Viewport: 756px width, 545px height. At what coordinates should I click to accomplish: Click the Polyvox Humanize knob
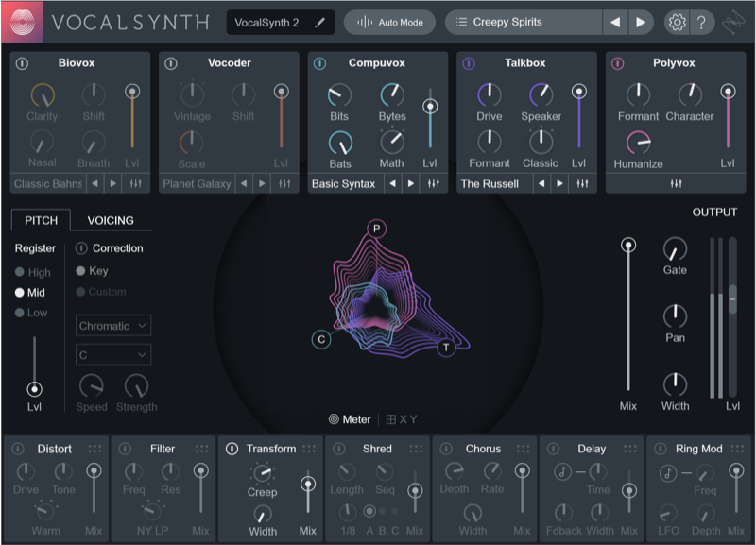pyautogui.click(x=639, y=143)
